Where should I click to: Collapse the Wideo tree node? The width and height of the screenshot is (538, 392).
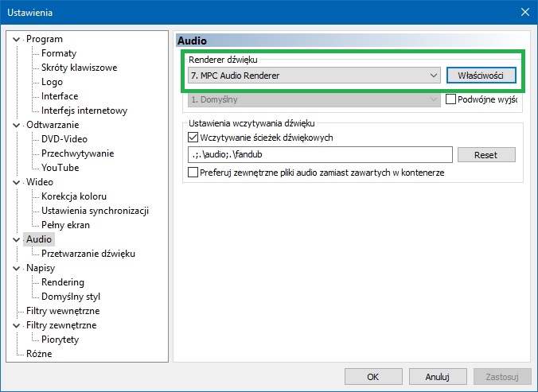[x=16, y=182]
